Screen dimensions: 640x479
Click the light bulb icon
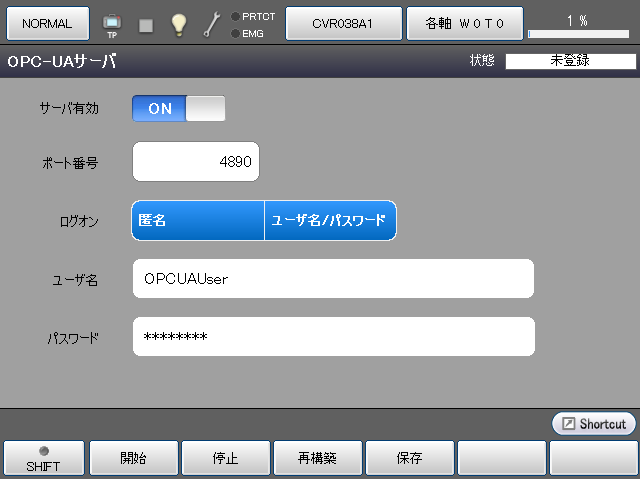179,24
